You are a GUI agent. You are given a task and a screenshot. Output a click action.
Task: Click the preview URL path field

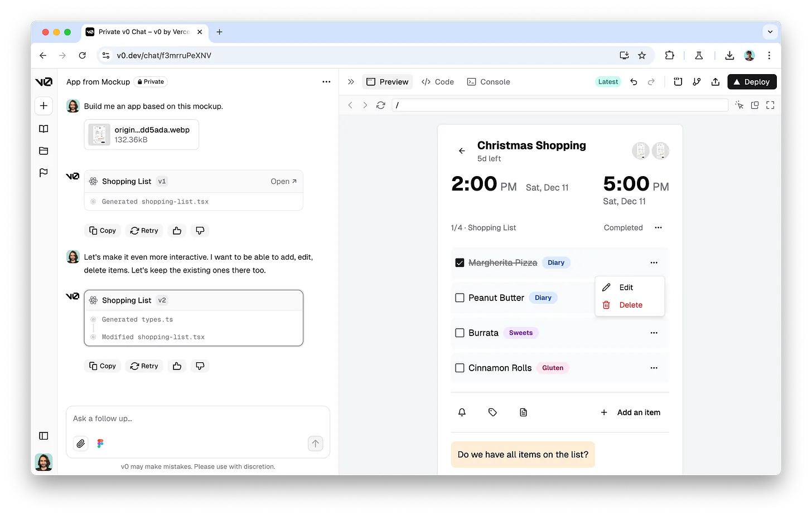coord(560,105)
